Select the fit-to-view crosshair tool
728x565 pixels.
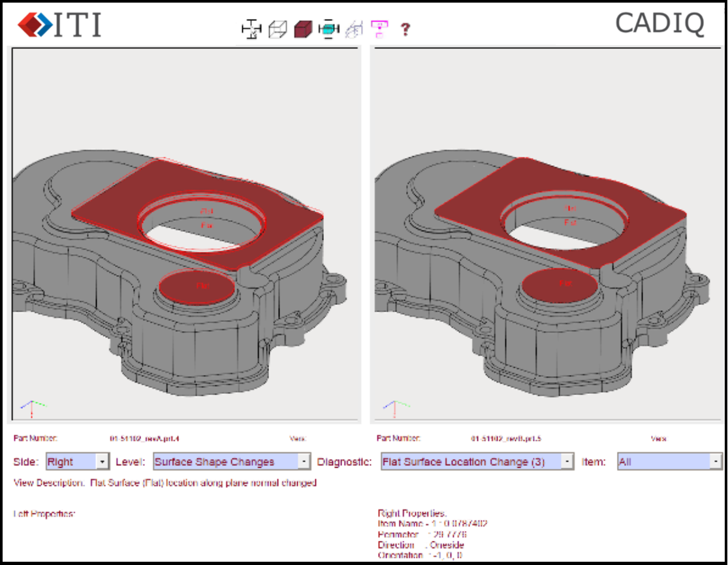251,28
